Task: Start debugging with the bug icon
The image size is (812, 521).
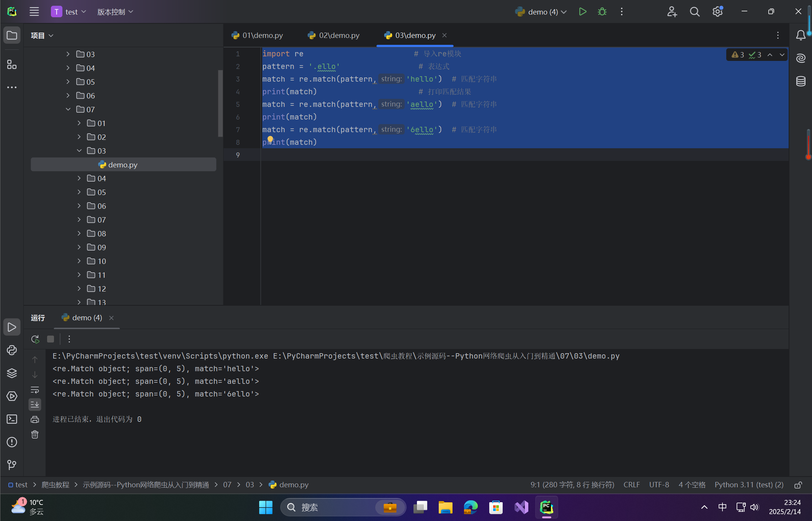Action: [x=602, y=12]
